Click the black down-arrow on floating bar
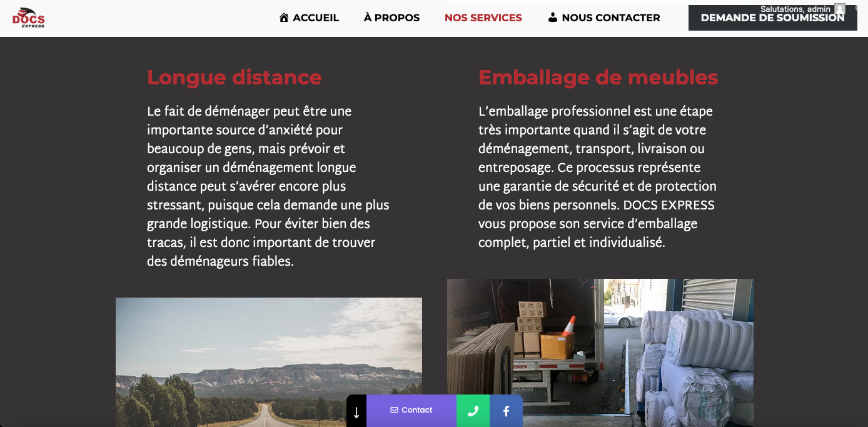 pos(356,411)
